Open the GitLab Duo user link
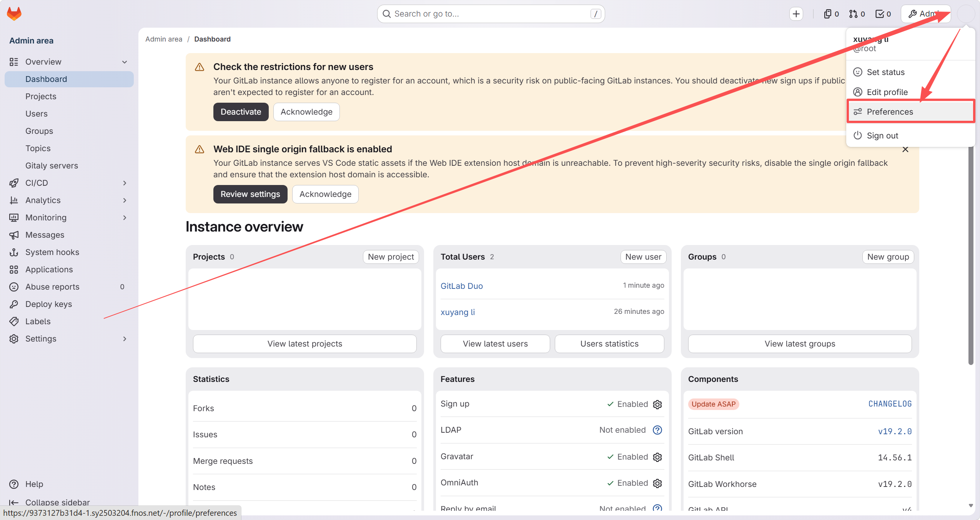The image size is (980, 520). [462, 286]
